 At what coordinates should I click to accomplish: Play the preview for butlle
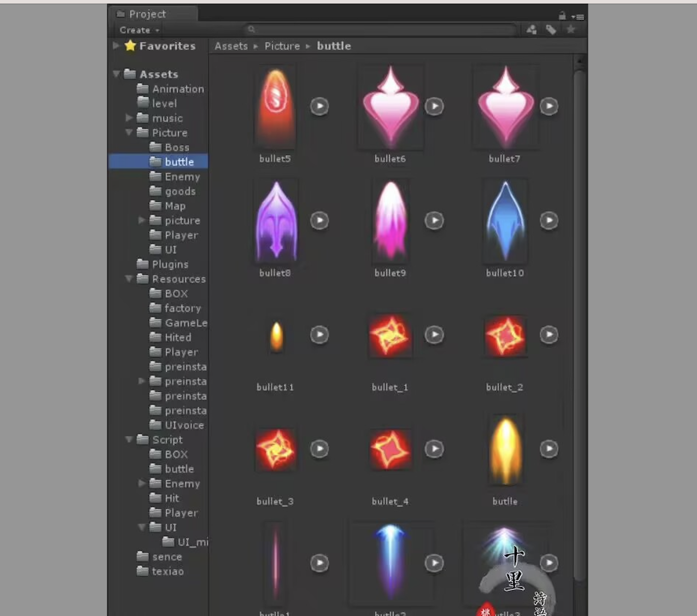pos(549,449)
